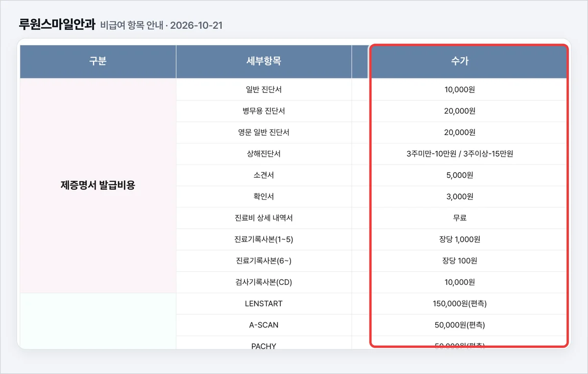Viewport: 588px width, 374px height.
Task: Click the 장당 100원 price cell
Action: pyautogui.click(x=460, y=261)
